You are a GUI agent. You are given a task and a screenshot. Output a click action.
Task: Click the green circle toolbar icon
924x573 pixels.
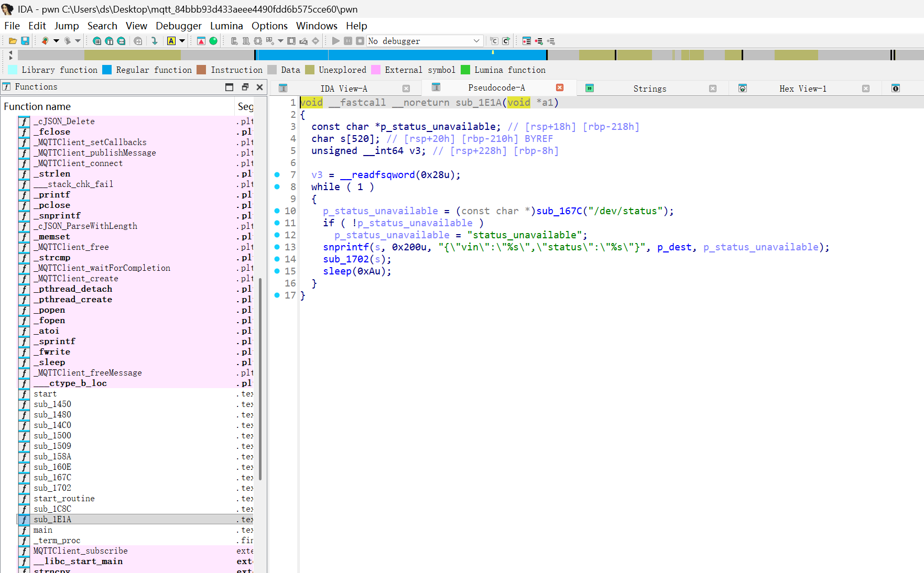point(213,41)
